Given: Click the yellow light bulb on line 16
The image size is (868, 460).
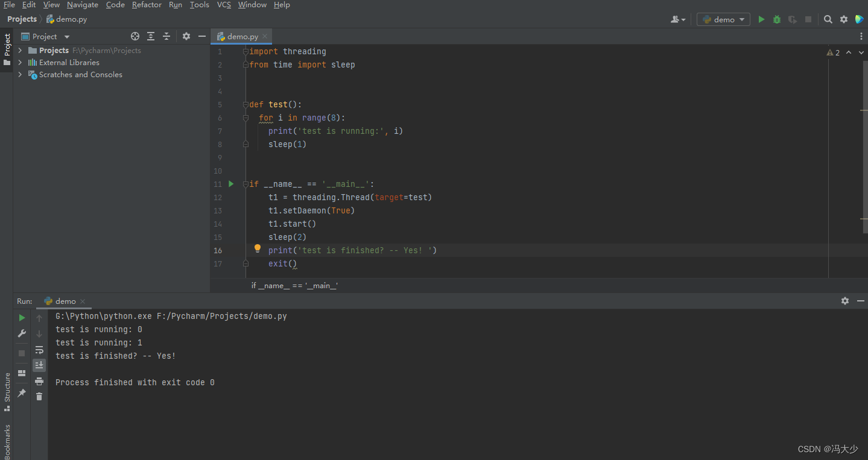Looking at the screenshot, I should click(258, 248).
